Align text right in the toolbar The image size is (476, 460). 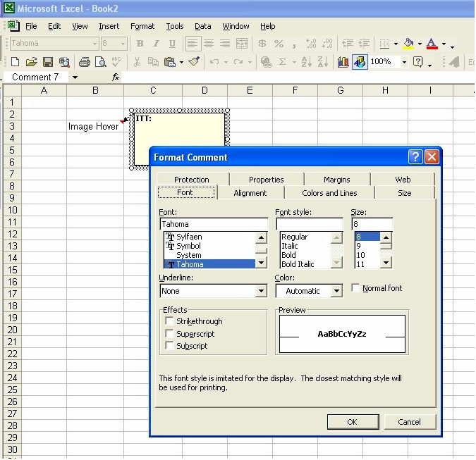tap(225, 44)
